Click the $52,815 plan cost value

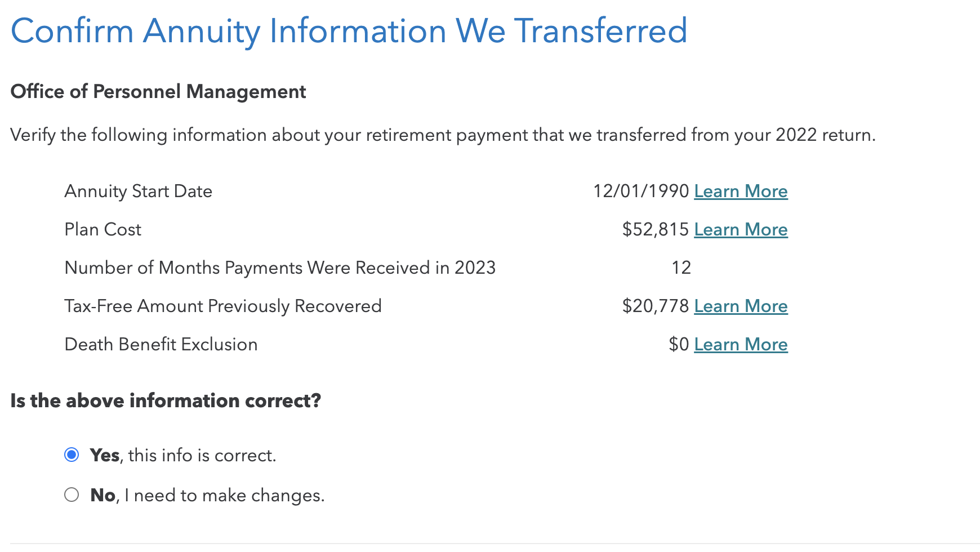click(x=656, y=230)
